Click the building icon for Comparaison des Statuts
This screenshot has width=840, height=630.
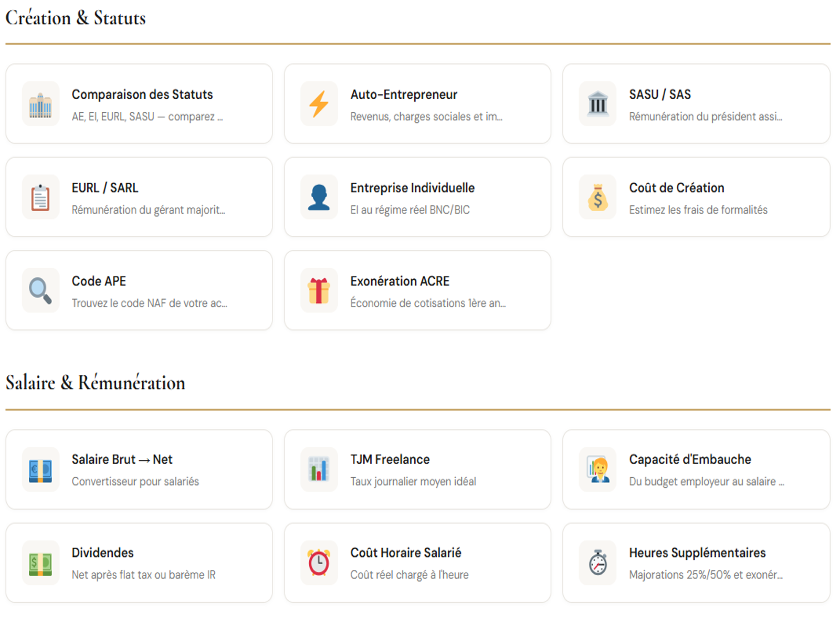click(40, 103)
